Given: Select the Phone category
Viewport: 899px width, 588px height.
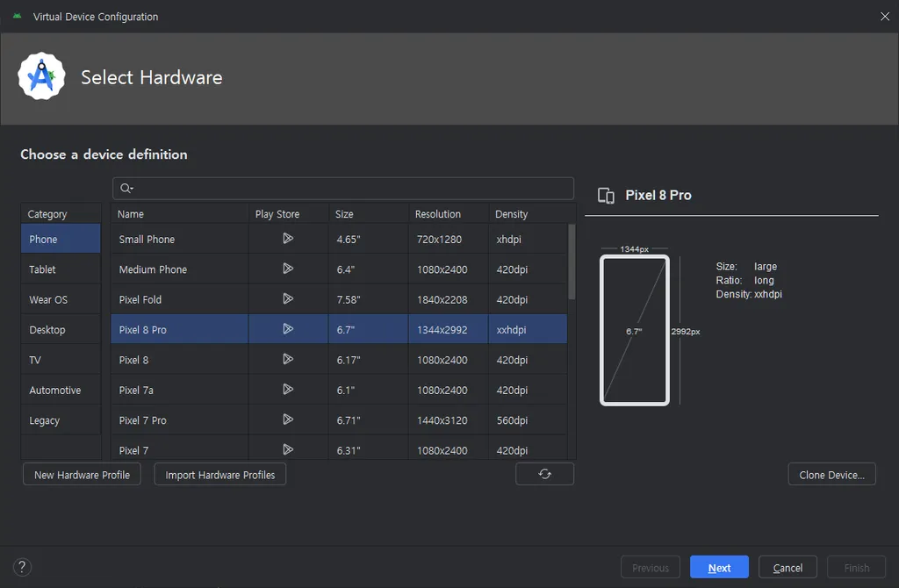Looking at the screenshot, I should click(x=61, y=239).
